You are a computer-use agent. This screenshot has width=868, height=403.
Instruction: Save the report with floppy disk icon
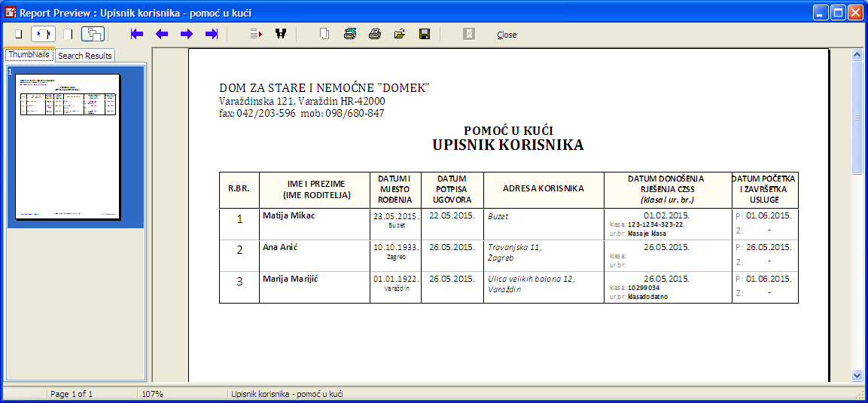(425, 34)
